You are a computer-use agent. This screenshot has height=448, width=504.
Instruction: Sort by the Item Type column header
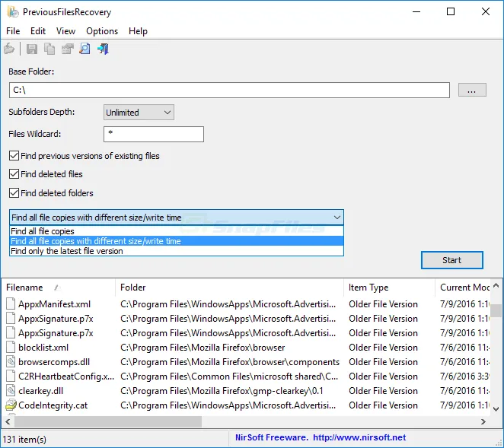click(390, 288)
